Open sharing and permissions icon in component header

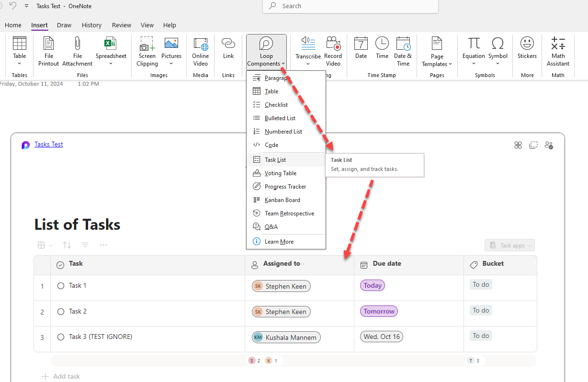click(549, 145)
